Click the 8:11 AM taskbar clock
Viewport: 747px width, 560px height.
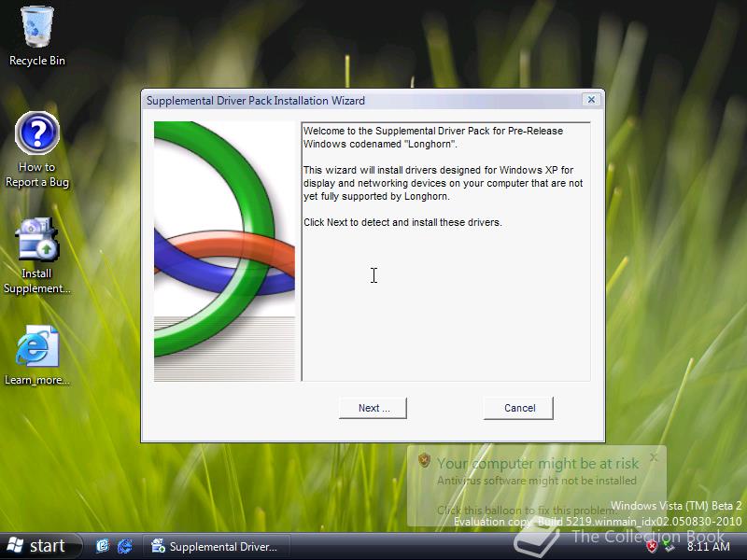(708, 546)
